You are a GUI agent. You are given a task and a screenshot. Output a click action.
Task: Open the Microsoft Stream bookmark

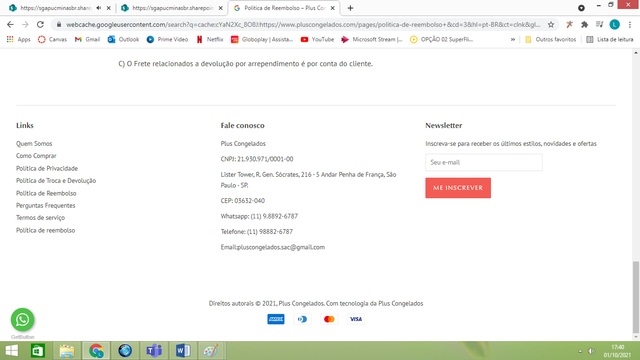pyautogui.click(x=372, y=40)
